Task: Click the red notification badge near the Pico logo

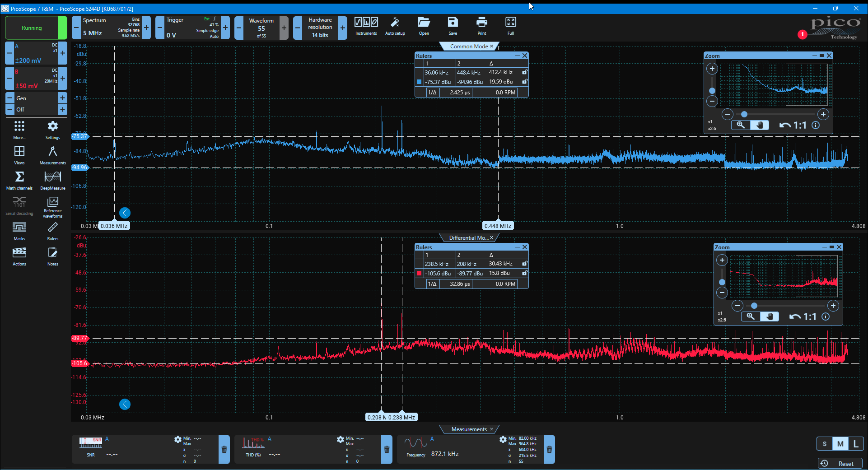Action: coord(802,34)
